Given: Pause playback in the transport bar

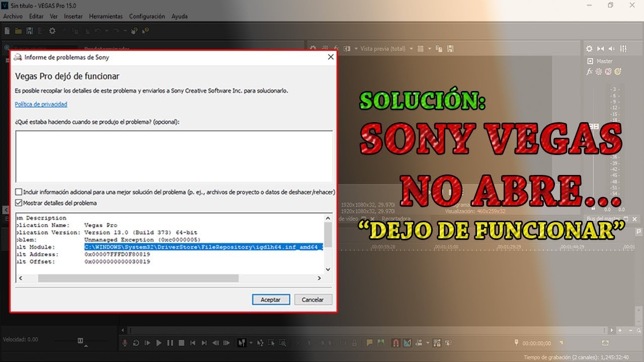Looking at the screenshot, I should (170, 343).
